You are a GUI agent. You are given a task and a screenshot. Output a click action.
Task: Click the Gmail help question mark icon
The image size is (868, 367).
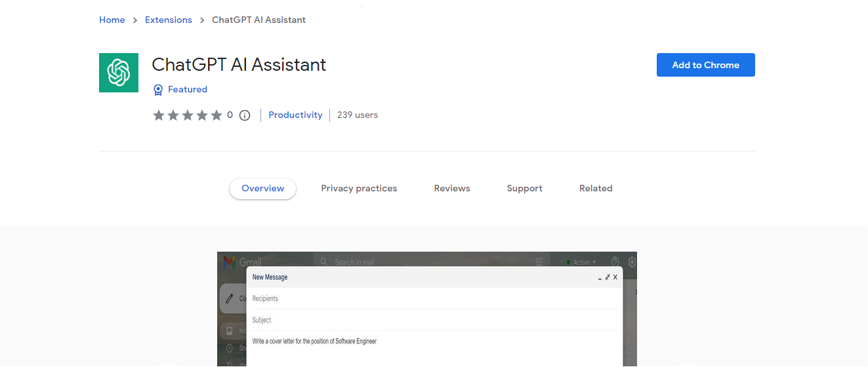(x=615, y=261)
